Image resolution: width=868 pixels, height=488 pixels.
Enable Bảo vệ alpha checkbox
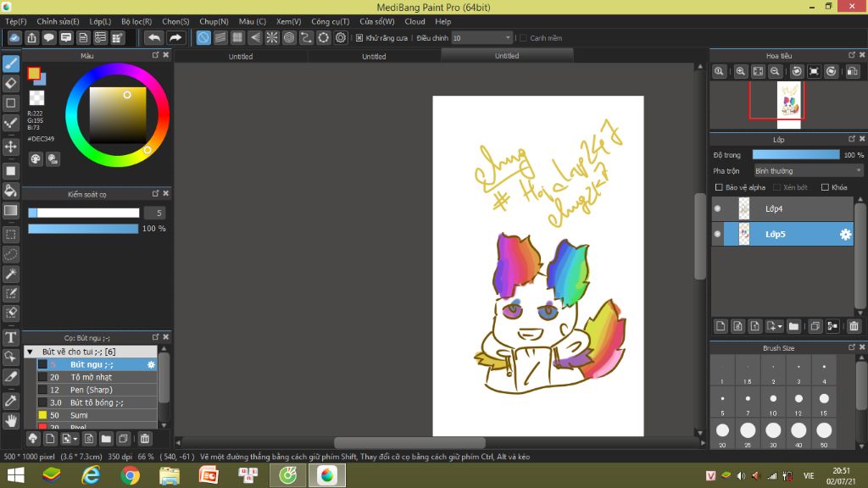(719, 187)
